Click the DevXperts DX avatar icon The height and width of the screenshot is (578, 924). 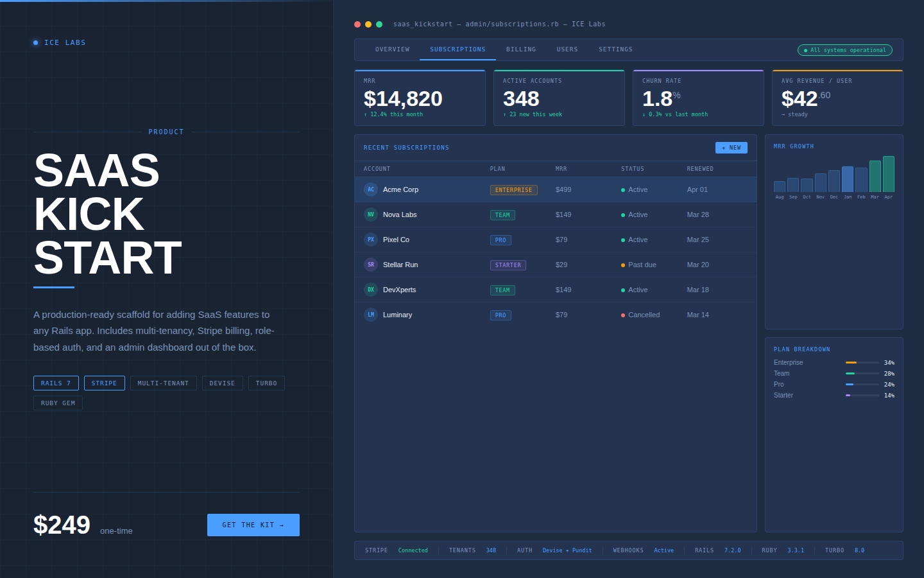[371, 290]
